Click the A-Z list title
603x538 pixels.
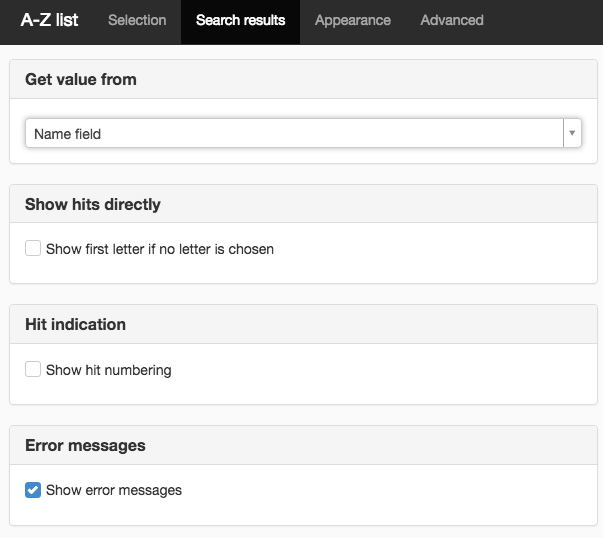click(x=50, y=20)
